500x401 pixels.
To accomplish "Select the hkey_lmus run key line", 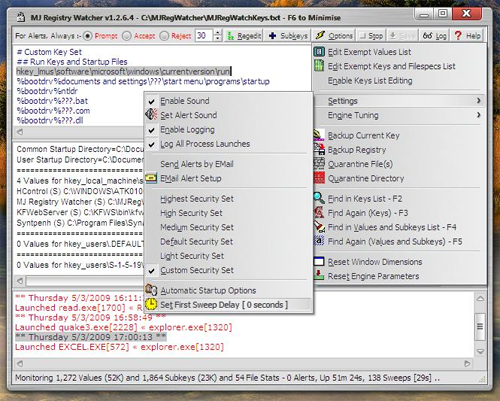I will [124, 71].
